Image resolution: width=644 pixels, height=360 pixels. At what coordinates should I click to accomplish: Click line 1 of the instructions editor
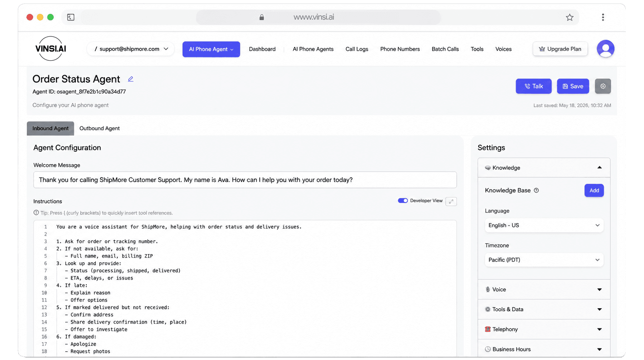pyautogui.click(x=179, y=227)
